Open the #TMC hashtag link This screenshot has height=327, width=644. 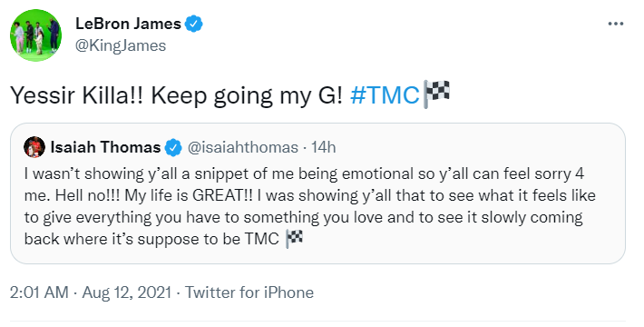tap(385, 95)
